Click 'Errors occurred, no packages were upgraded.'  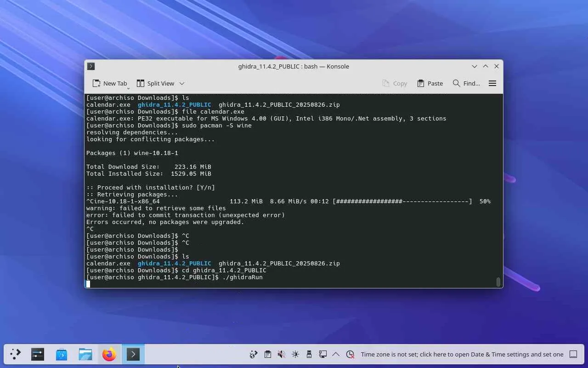(x=165, y=222)
